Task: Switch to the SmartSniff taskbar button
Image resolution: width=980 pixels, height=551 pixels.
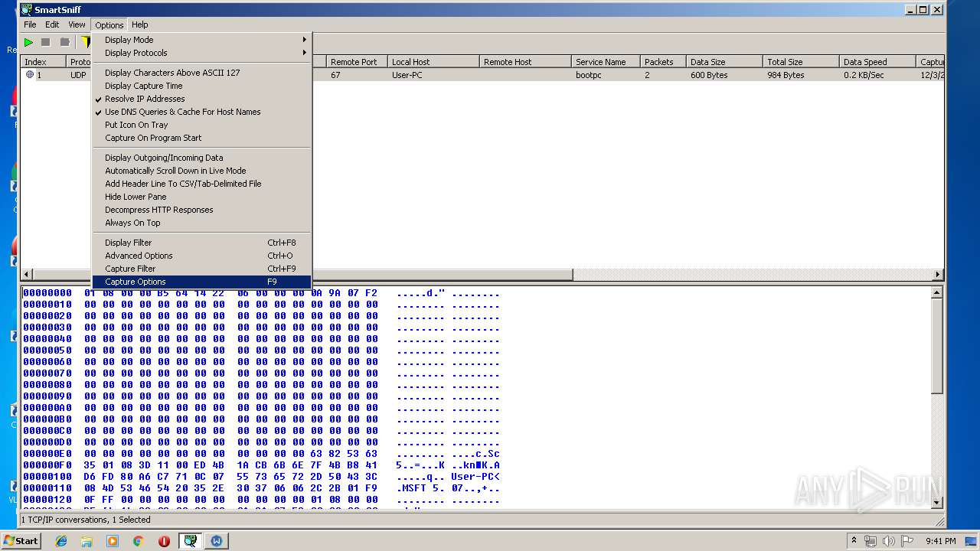Action: tap(190, 541)
